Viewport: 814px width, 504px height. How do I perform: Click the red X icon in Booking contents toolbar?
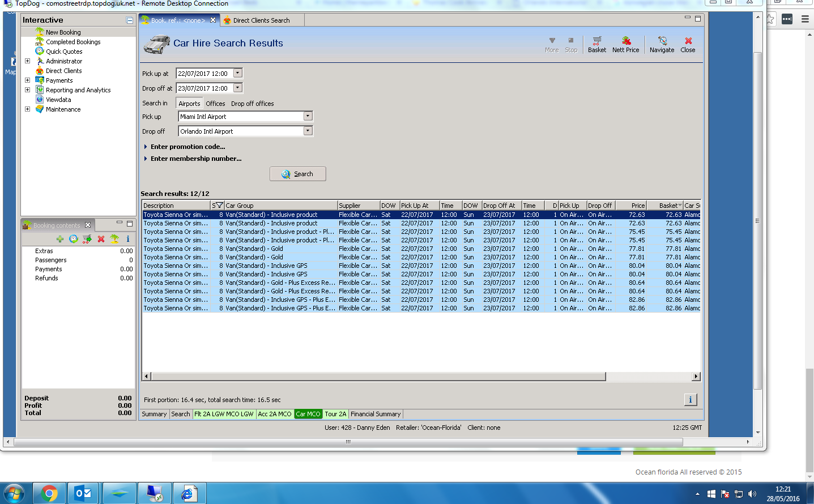tap(101, 239)
